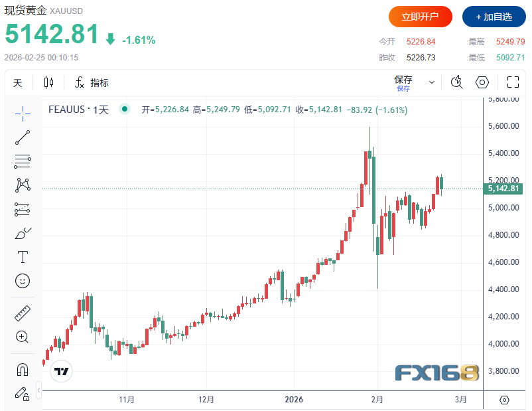The image size is (532, 411).
Task: Toggle magnet mode for drawings
Action: pos(23,369)
